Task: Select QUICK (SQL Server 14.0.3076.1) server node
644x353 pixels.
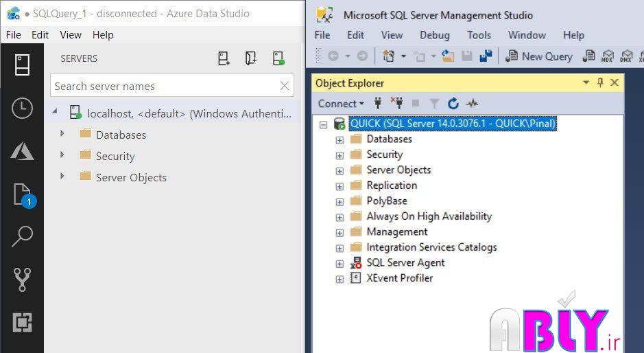Action: click(453, 124)
